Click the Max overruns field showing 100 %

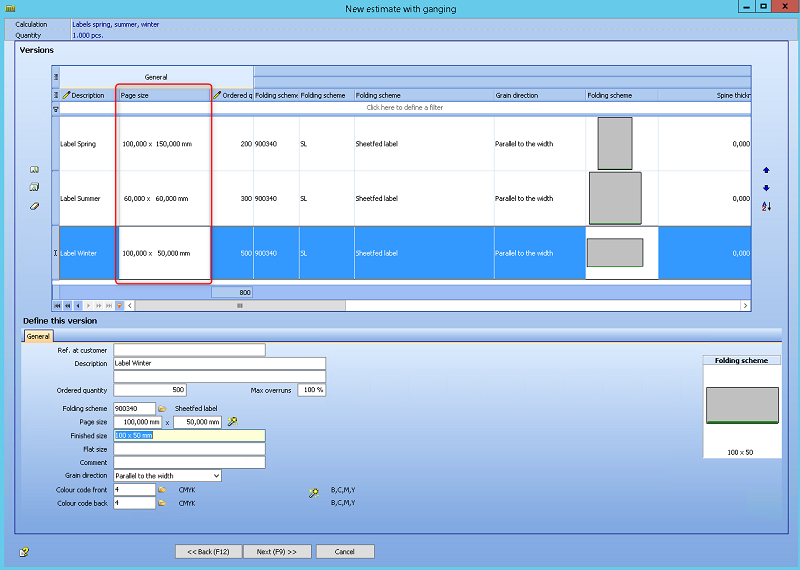(x=312, y=390)
